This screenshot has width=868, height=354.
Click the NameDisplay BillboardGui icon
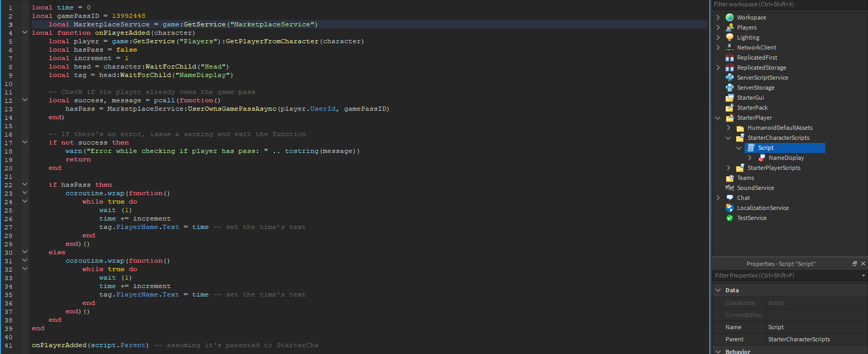pyautogui.click(x=761, y=158)
